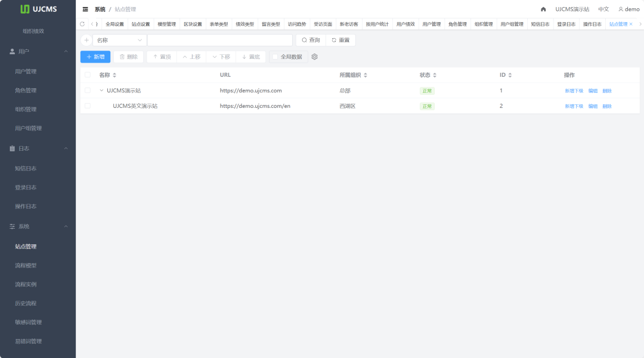
Task: Open 用户组管理 in the sidebar
Action: 29,128
